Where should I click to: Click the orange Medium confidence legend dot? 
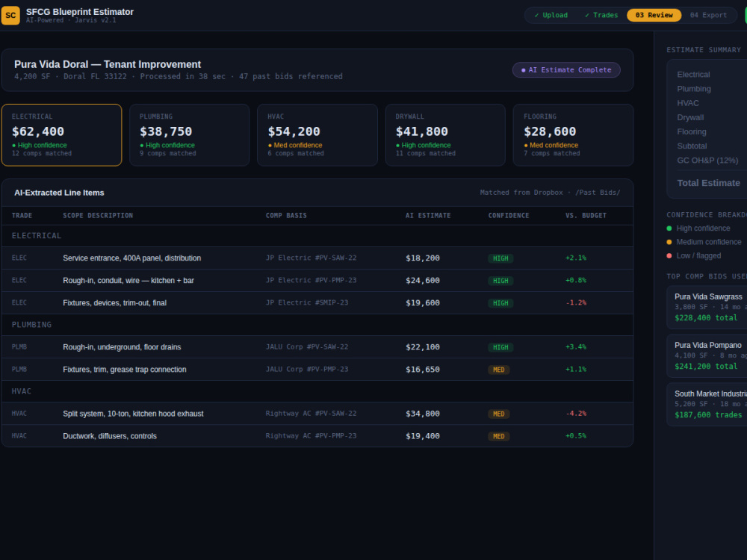[x=669, y=243]
